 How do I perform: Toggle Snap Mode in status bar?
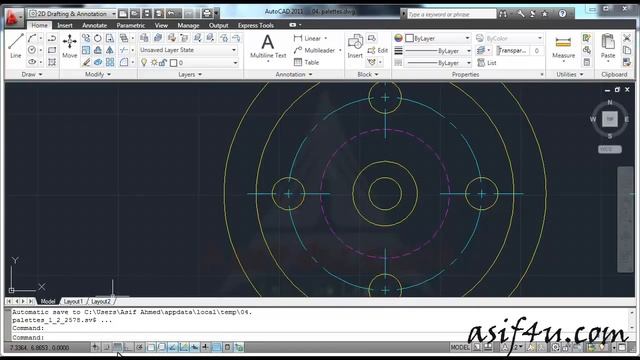107,347
